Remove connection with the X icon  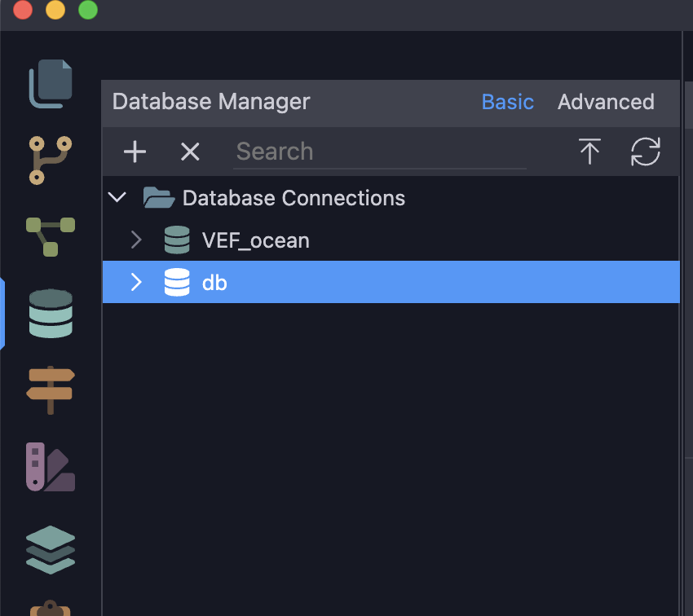click(x=190, y=152)
